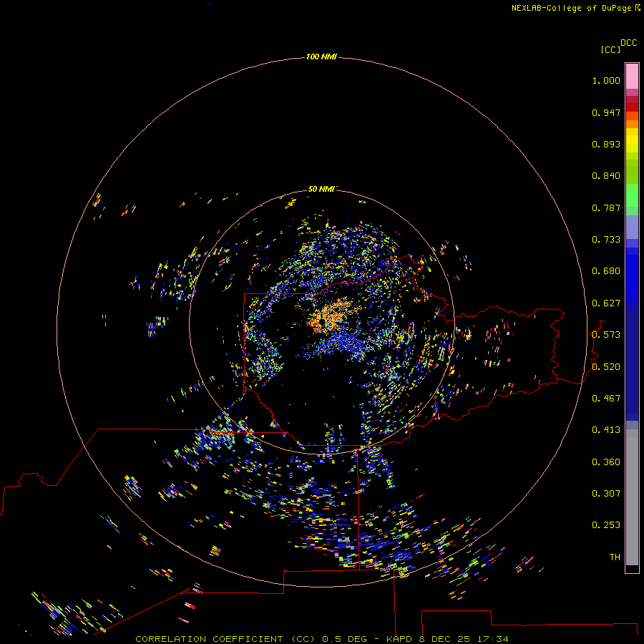Select the 0.840 legend value

tap(606, 176)
